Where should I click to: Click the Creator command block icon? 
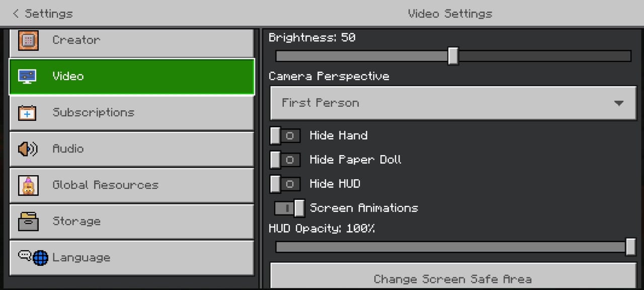28,40
